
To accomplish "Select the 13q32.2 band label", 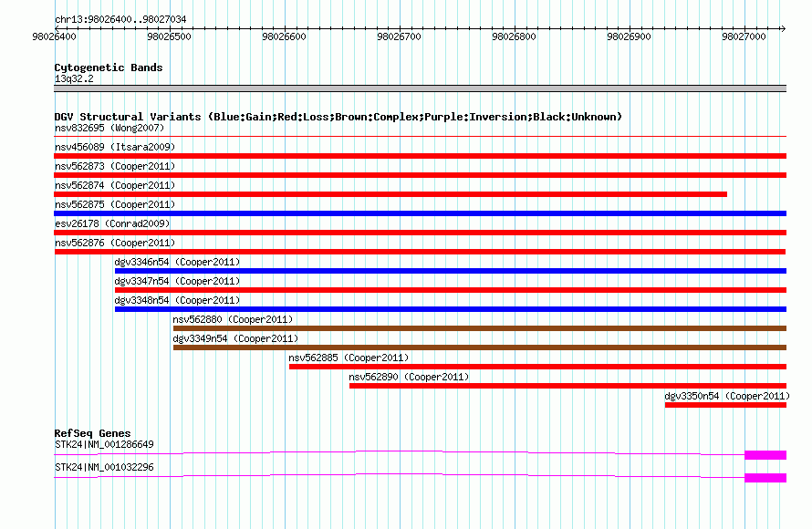I will click(x=74, y=78).
